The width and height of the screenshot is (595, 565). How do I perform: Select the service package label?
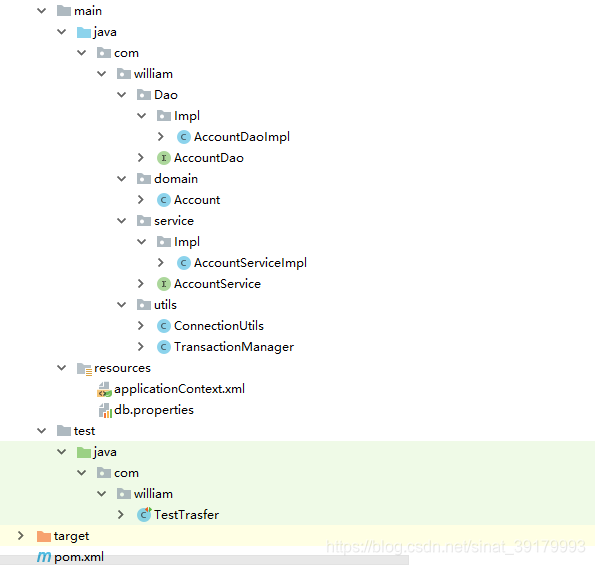point(174,221)
